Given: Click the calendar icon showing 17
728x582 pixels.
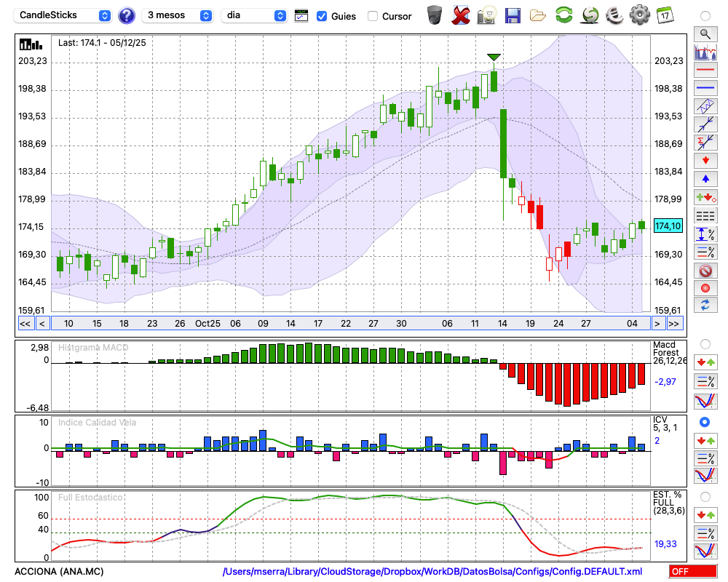Looking at the screenshot, I should coord(665,15).
